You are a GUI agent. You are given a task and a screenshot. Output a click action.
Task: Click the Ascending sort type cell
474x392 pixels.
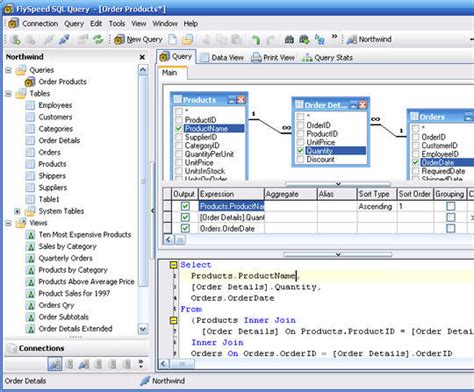(x=377, y=206)
